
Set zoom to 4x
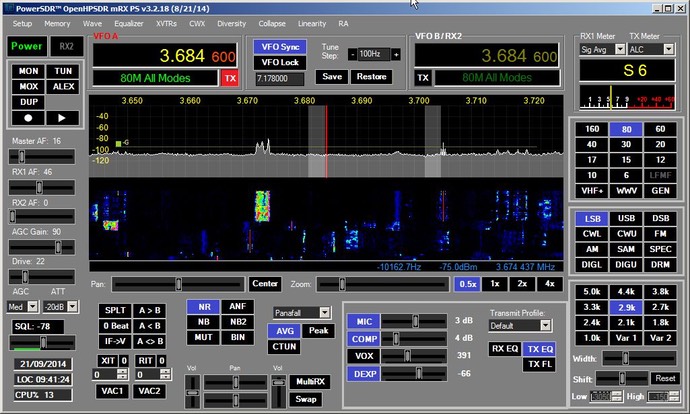click(550, 284)
